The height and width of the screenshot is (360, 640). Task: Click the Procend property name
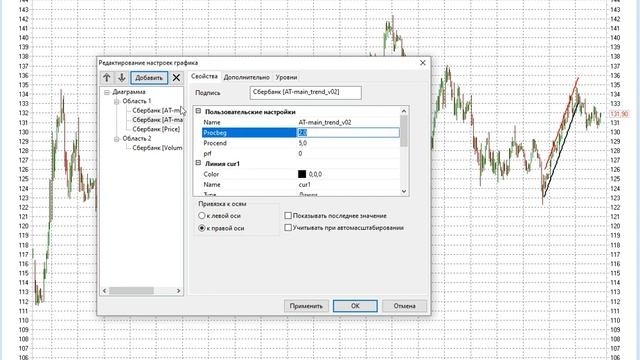tap(215, 143)
